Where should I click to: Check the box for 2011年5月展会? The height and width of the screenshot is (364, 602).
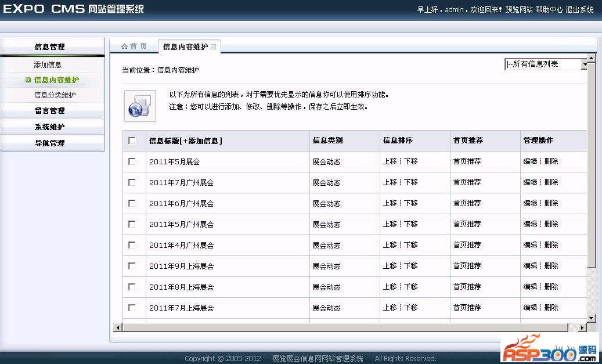(132, 161)
